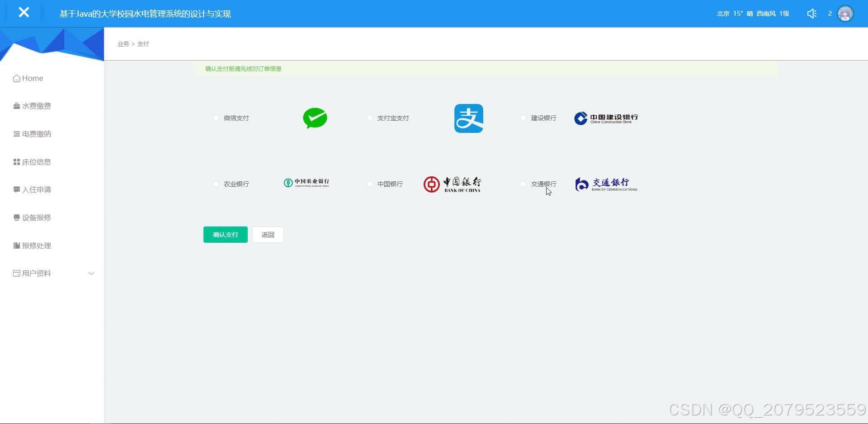
Task: Select 交通银行 radio button
Action: (x=524, y=184)
